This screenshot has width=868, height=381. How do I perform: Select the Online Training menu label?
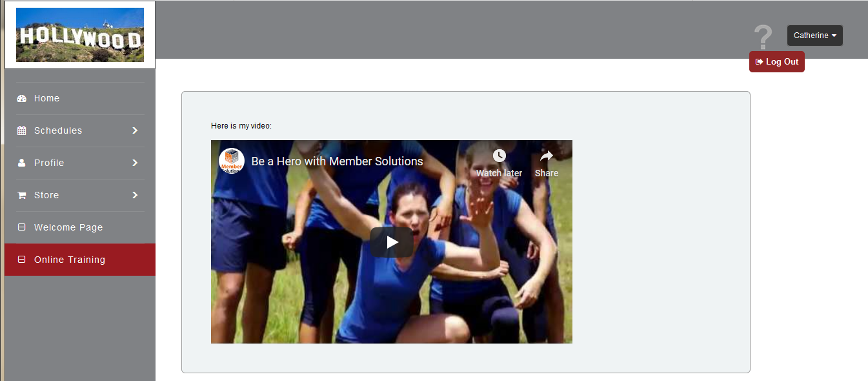point(70,260)
